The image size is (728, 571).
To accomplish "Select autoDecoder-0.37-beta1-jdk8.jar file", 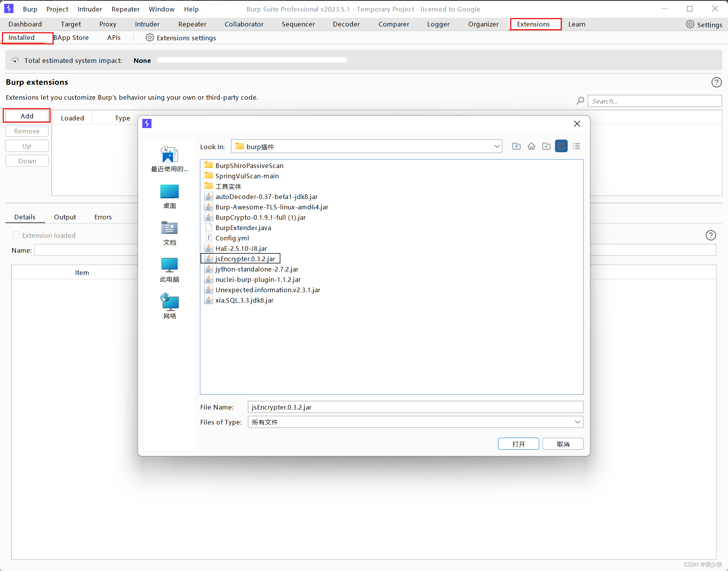I will click(x=261, y=196).
